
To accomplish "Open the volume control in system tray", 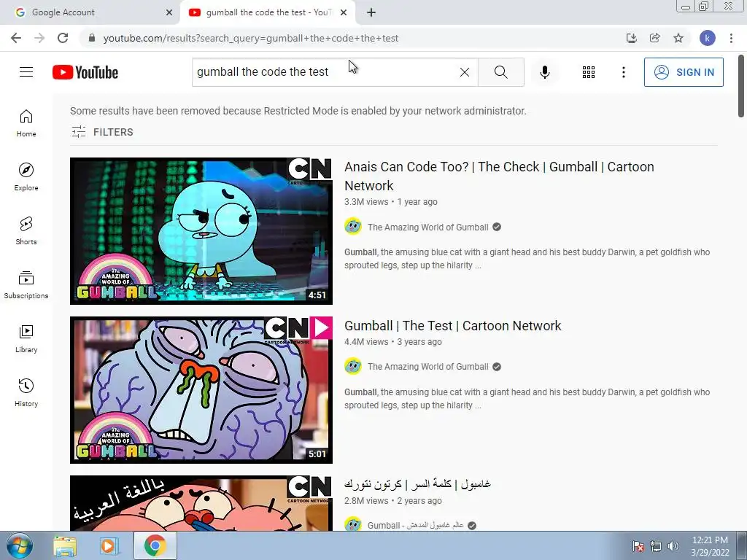I will (x=673, y=546).
